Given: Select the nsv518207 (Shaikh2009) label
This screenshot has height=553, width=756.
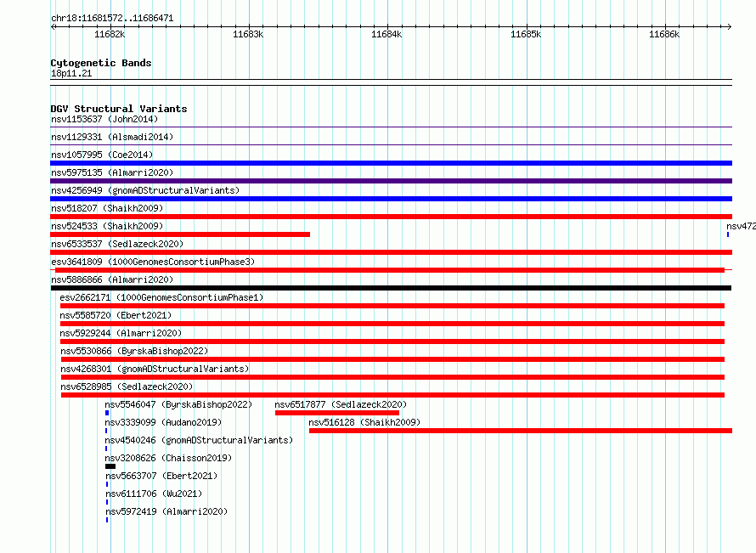Looking at the screenshot, I should tap(107, 208).
